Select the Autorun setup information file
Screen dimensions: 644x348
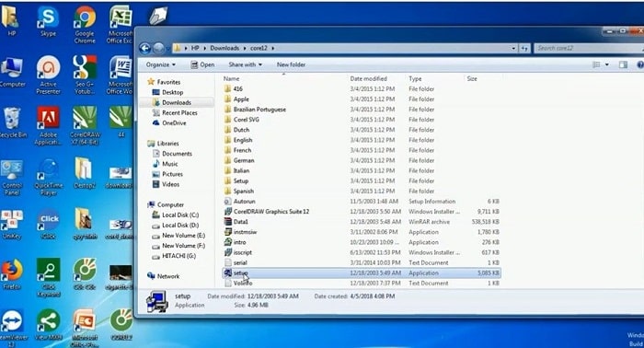pyautogui.click(x=240, y=202)
